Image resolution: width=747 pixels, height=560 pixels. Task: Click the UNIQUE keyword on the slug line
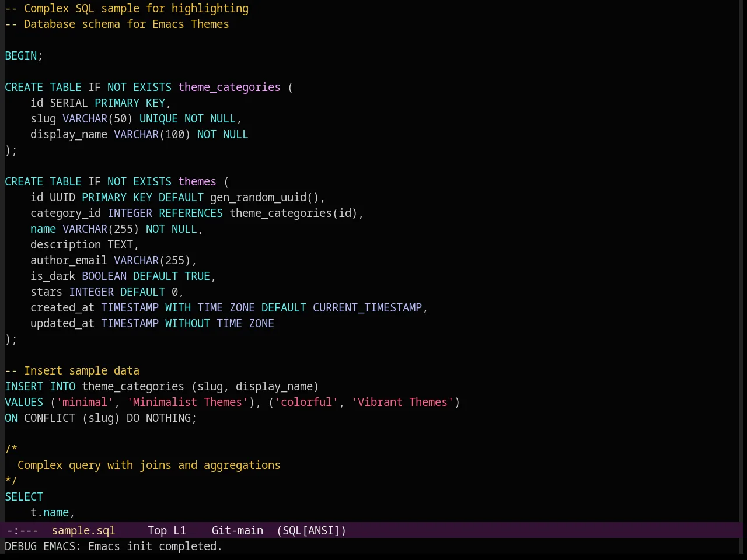point(159,118)
